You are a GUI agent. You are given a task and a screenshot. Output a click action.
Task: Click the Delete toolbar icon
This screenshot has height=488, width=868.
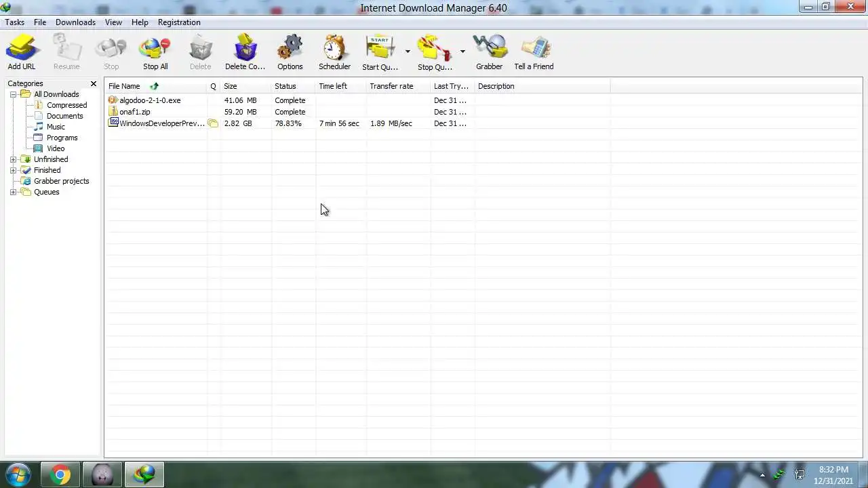click(200, 52)
